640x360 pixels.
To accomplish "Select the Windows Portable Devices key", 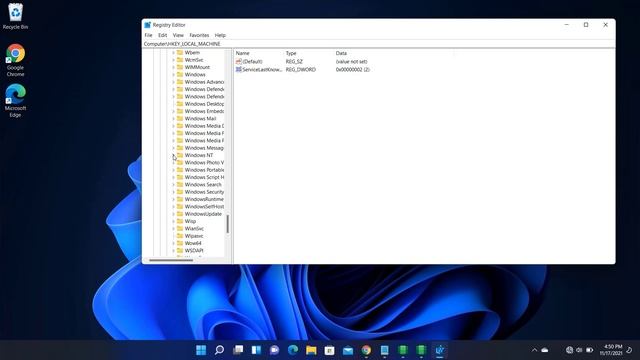I will tap(204, 170).
